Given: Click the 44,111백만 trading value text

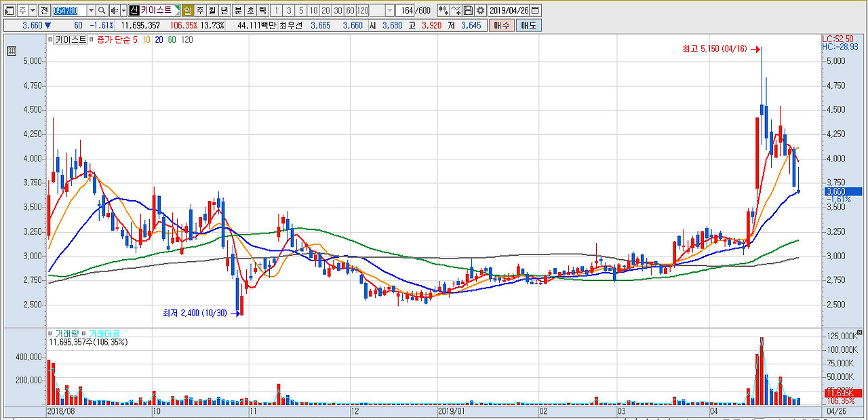Looking at the screenshot, I should click(x=257, y=25).
